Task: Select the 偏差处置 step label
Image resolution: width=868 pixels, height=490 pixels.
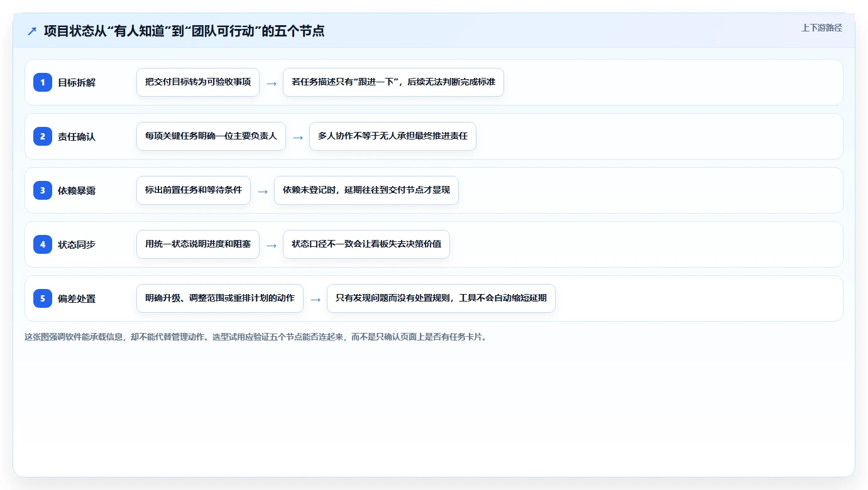Action: pos(77,298)
